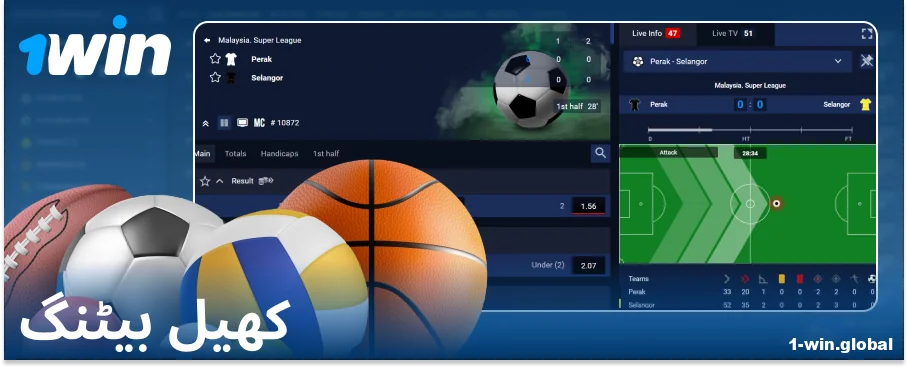Open the Live Info tab
Screen dimensions: 908x368
656,34
